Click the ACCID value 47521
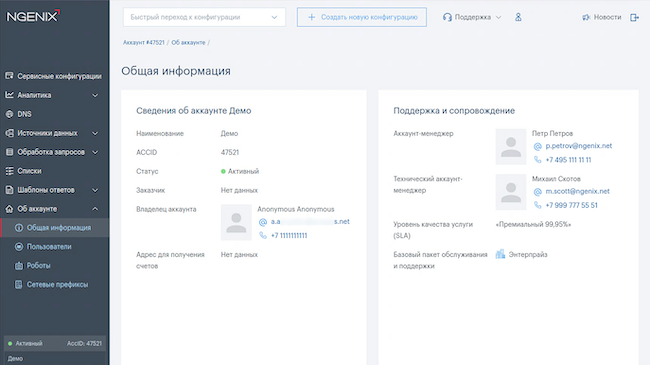 [x=230, y=152]
